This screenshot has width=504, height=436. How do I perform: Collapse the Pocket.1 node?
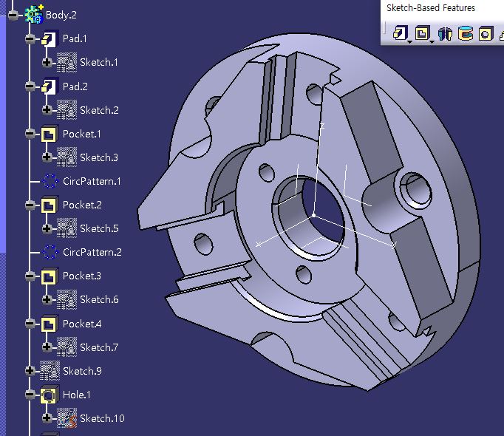30,134
